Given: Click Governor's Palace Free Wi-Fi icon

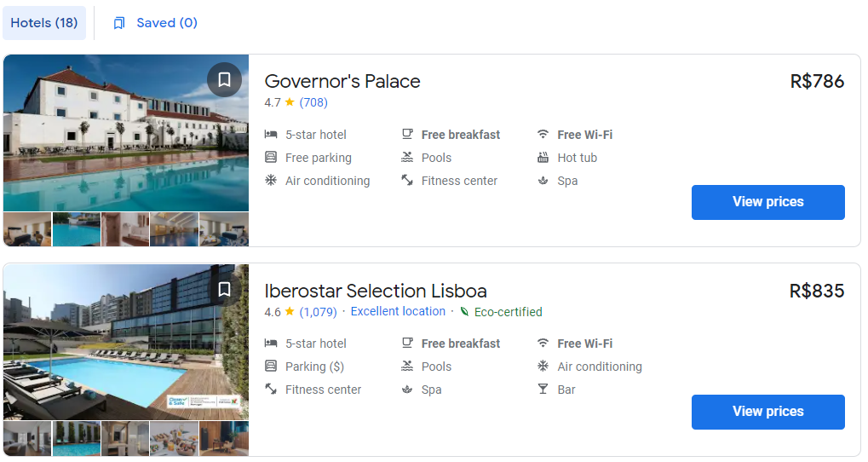Looking at the screenshot, I should pyautogui.click(x=543, y=135).
